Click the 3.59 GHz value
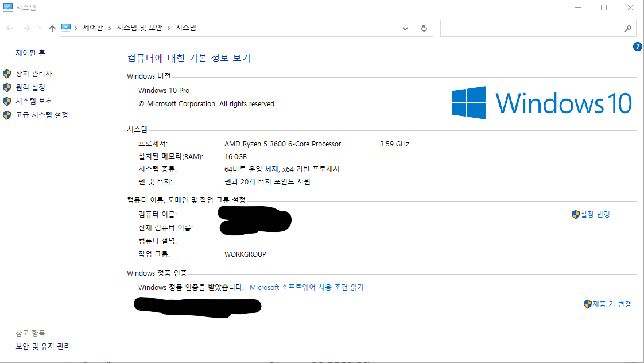This screenshot has height=363, width=644. tap(394, 144)
